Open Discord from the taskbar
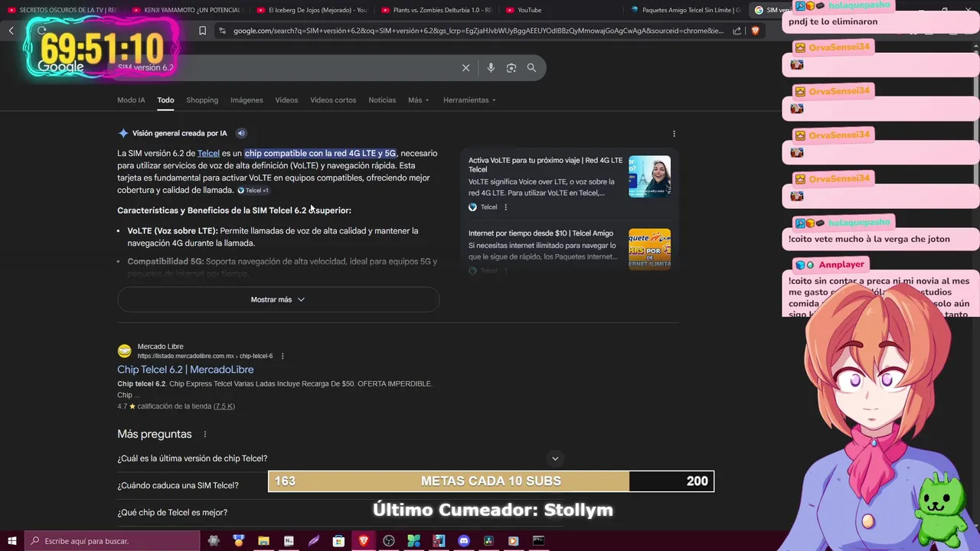 coord(463,541)
